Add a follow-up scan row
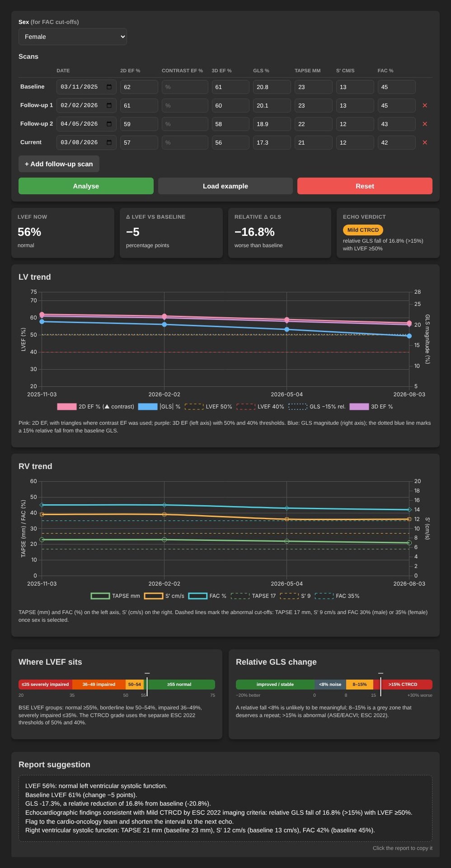Screen dimensions: 451x868 59,164
